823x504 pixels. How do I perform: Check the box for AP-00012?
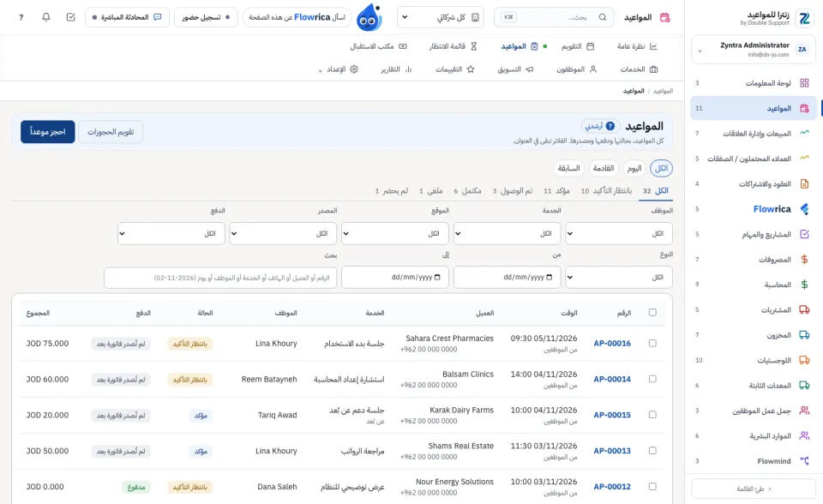[652, 486]
